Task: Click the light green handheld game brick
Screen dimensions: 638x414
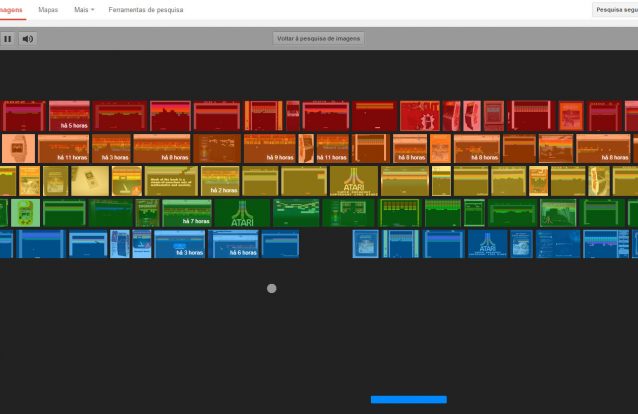Action: [25, 212]
